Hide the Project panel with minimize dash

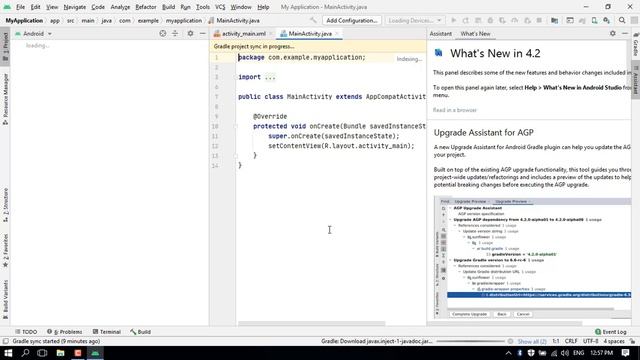click(x=202, y=33)
